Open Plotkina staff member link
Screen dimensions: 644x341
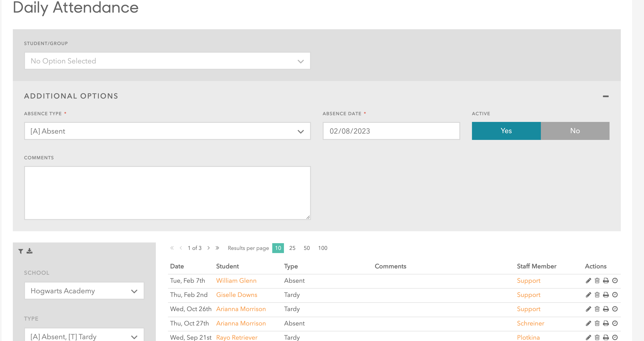pos(528,337)
